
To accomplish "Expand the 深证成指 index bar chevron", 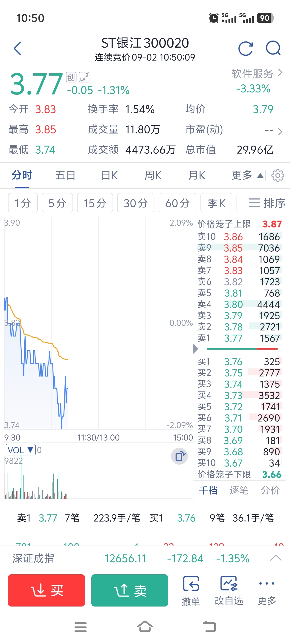I will 276,558.
